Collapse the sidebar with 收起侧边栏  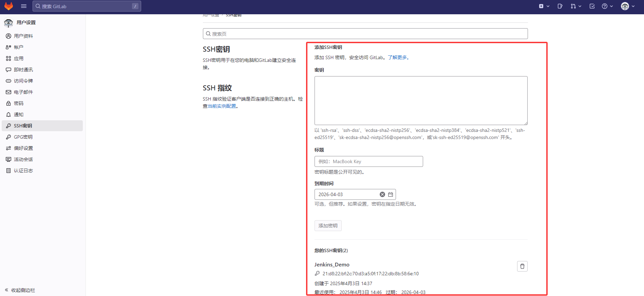pos(20,290)
